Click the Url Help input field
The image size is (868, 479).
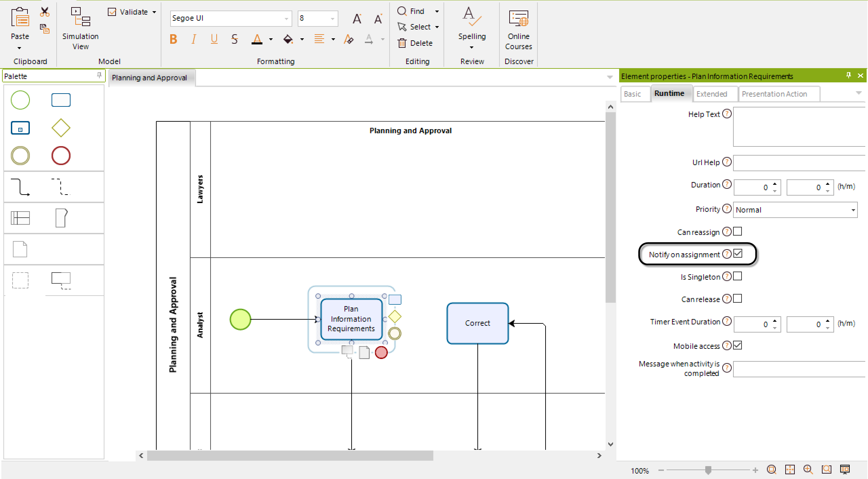799,163
